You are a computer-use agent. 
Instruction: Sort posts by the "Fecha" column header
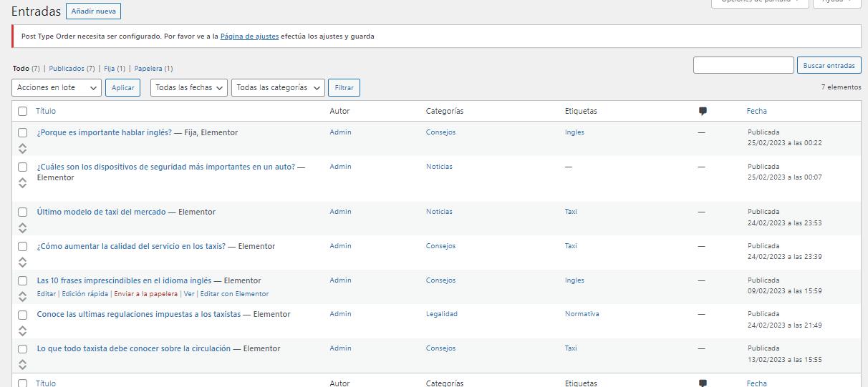(x=756, y=111)
